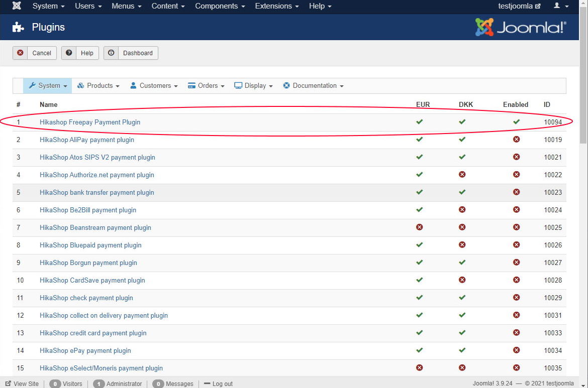The width and height of the screenshot is (588, 388).
Task: Open HikaShop Atos SIPS V2 payment plugin
Action: tap(97, 157)
